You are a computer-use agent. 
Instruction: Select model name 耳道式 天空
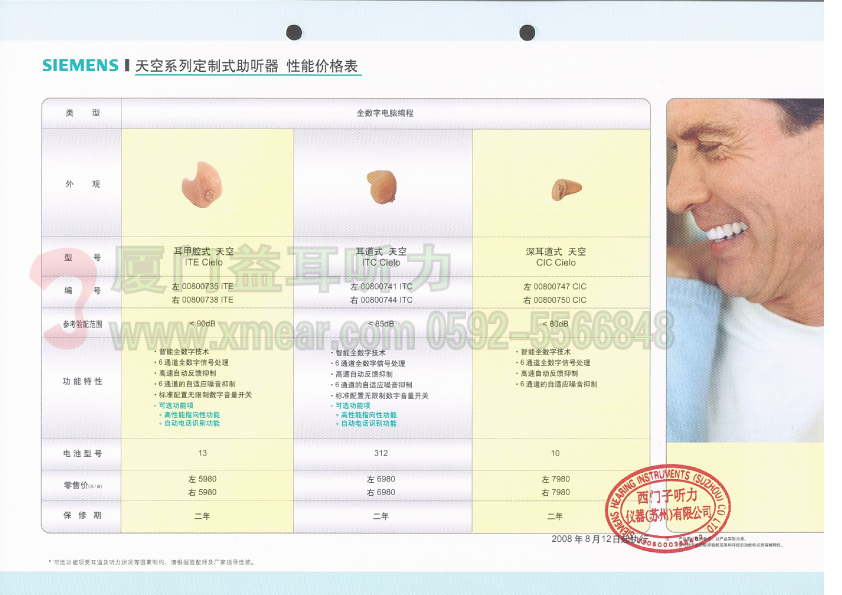point(381,251)
